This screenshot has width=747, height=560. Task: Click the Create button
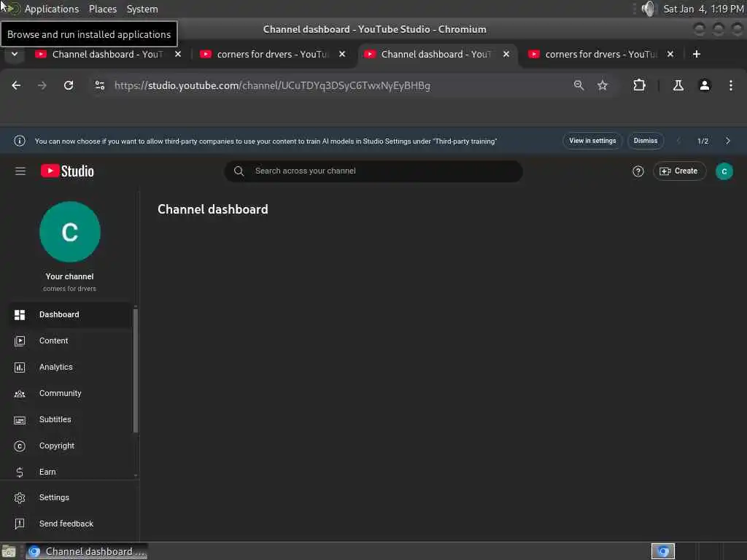(679, 171)
